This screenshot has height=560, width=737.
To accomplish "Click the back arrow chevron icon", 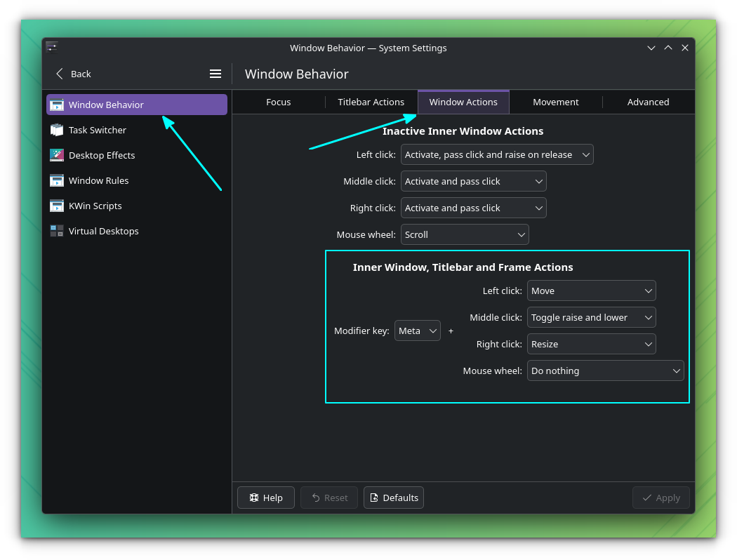I will point(60,74).
